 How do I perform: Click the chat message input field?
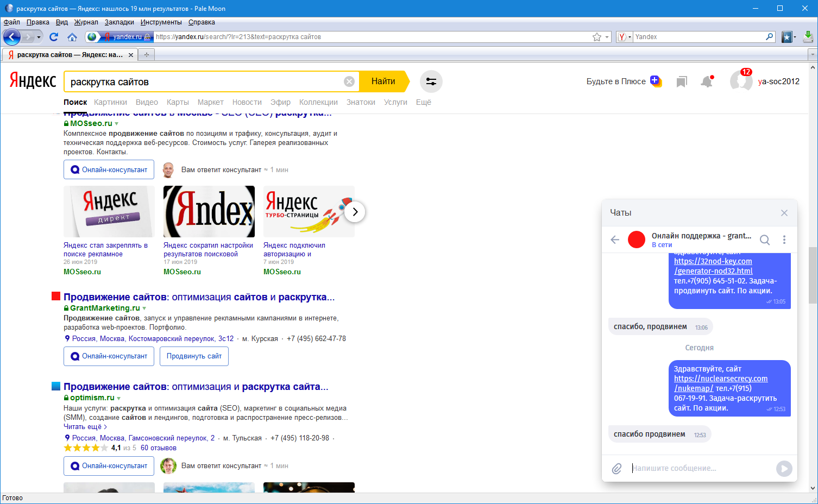click(x=701, y=468)
